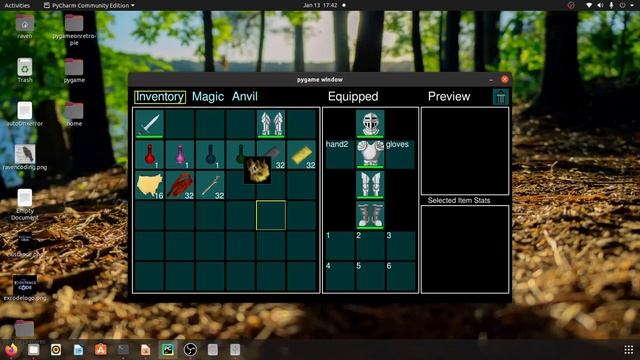Pick the red potion in inventory
The width and height of the screenshot is (640, 360).
tap(149, 154)
